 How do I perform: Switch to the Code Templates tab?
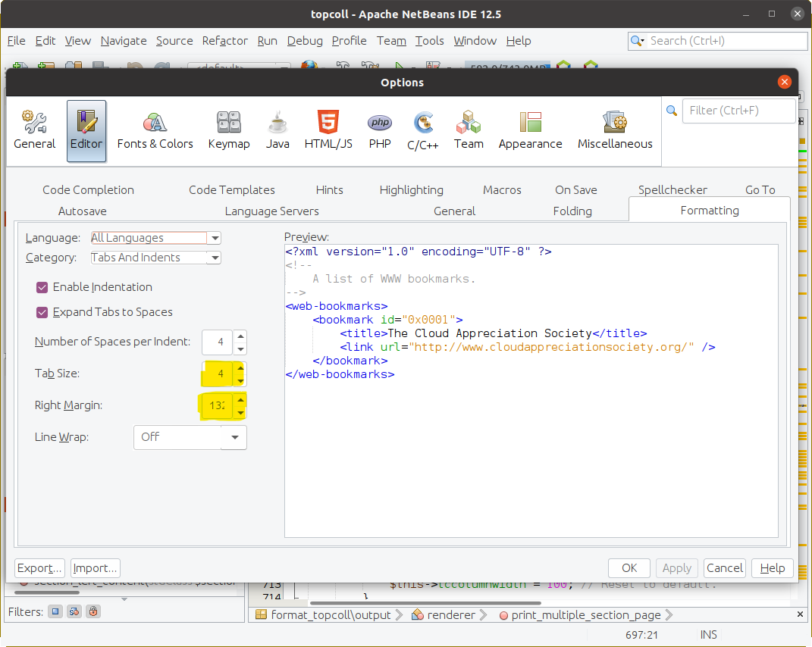tap(231, 190)
